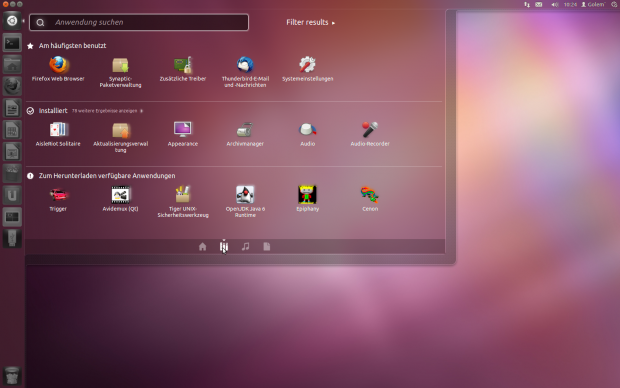The width and height of the screenshot is (620, 388).
Task: Open the USB drive in launcher
Action: click(12, 238)
